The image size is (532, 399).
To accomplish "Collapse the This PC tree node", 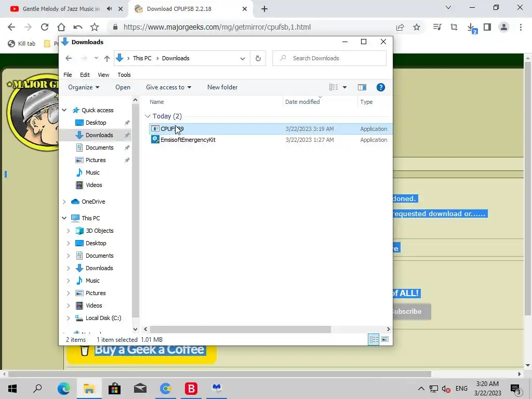I will click(64, 218).
